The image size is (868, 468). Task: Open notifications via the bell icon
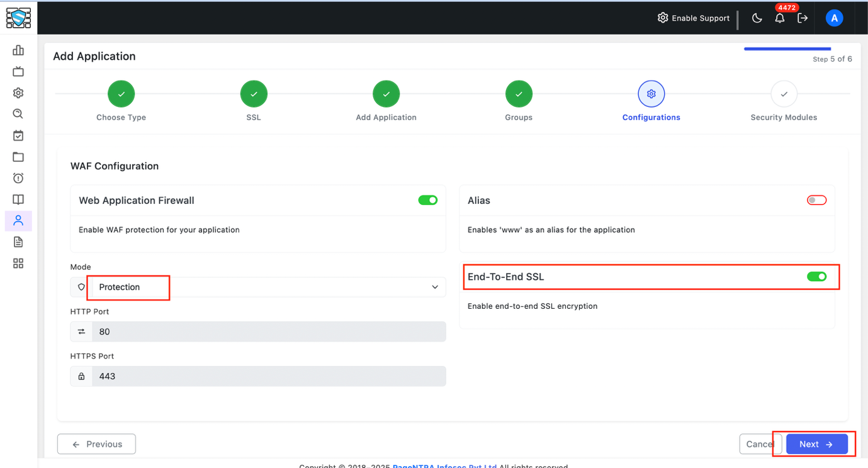[780, 18]
